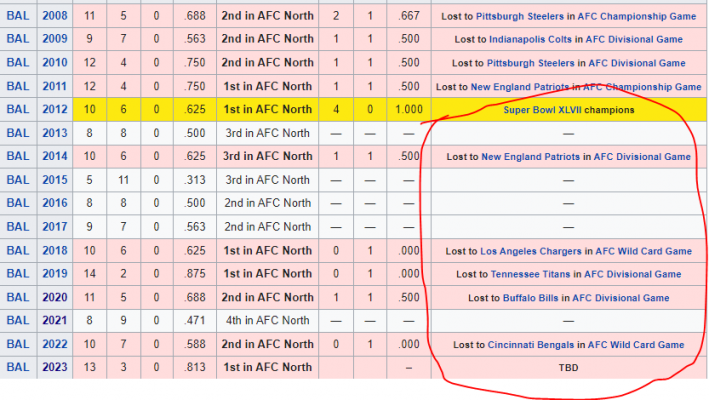The image size is (709, 400).
Task: Select the .588 win percentage cell
Action: [x=195, y=344]
